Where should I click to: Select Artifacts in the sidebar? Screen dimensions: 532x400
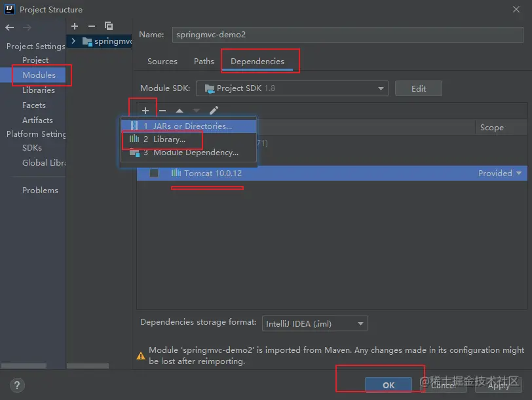(37, 120)
